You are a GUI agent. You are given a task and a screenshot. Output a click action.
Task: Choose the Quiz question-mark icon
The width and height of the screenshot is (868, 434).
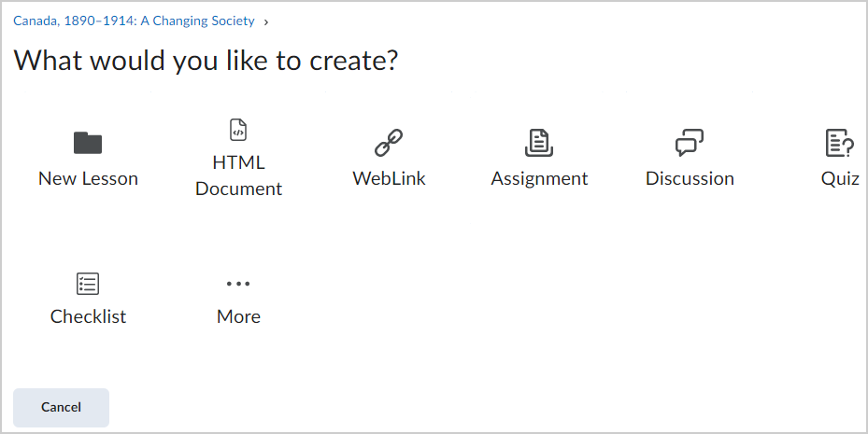pyautogui.click(x=840, y=143)
